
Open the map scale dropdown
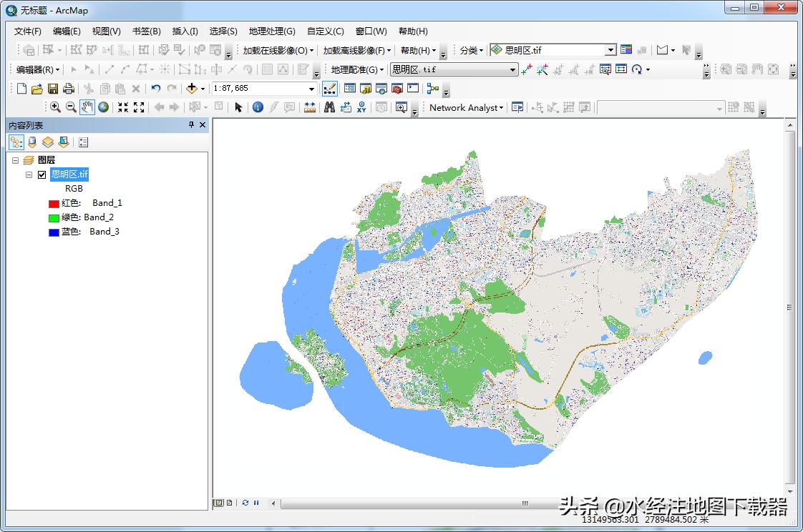(311, 89)
